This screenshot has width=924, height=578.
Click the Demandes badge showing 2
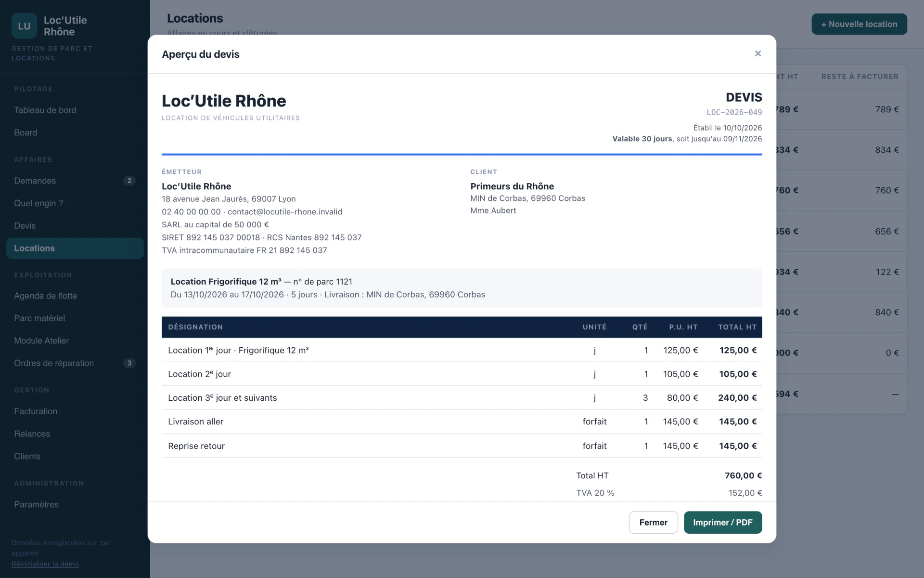[129, 181]
